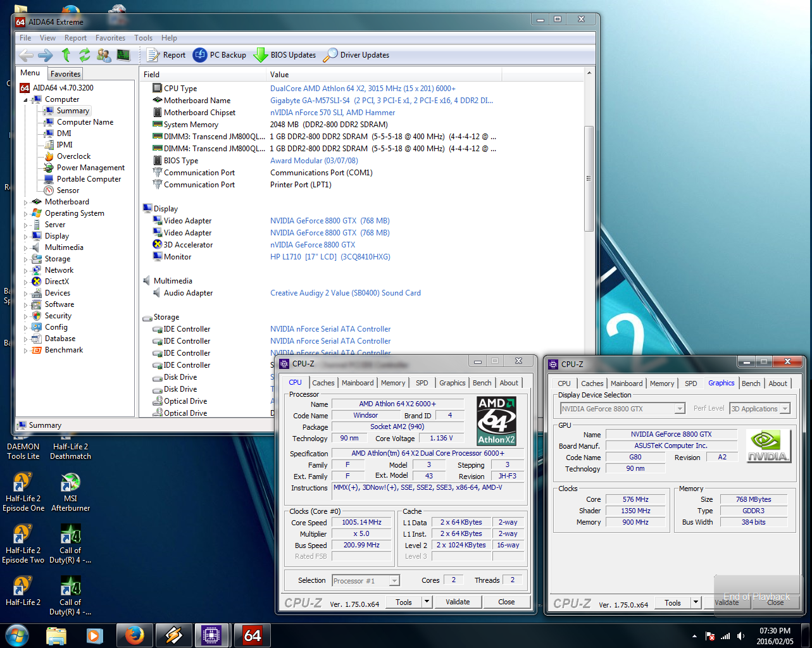Click the volume icon in system tray
This screenshot has width=812, height=648.
click(741, 636)
